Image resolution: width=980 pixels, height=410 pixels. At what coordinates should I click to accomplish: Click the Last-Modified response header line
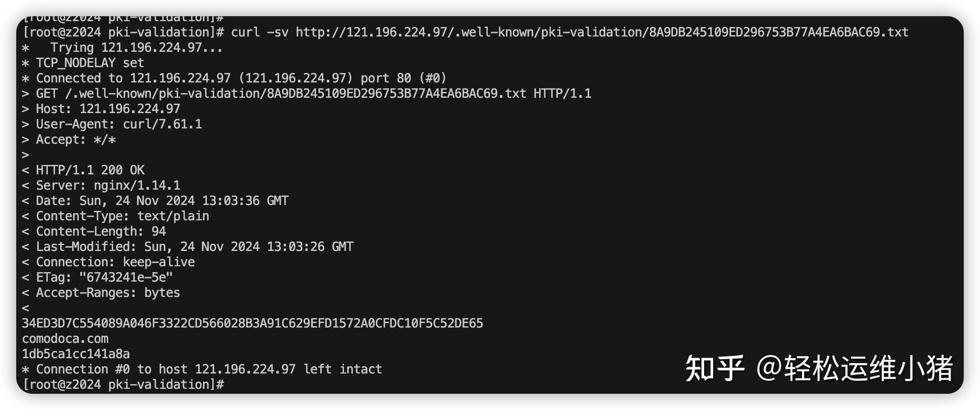click(x=194, y=247)
